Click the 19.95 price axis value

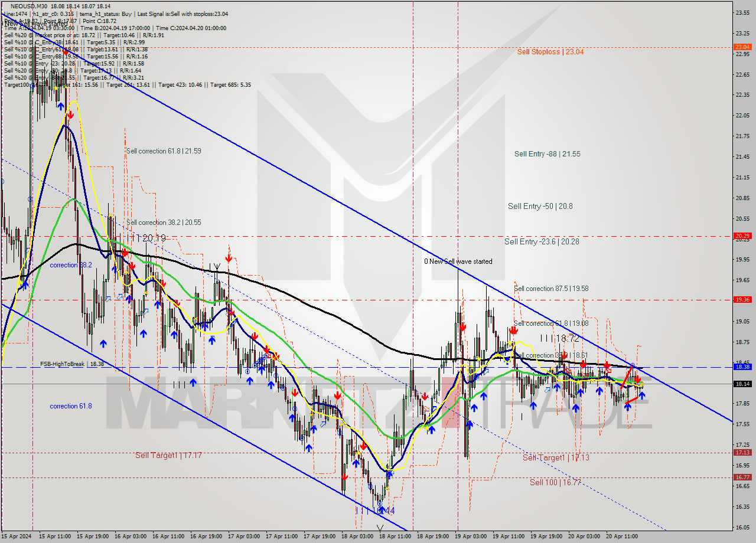(742, 259)
